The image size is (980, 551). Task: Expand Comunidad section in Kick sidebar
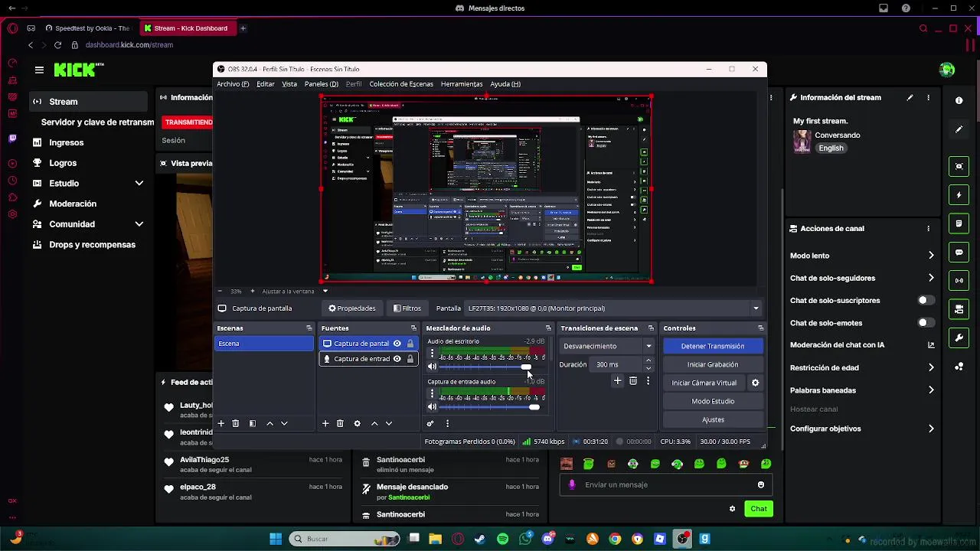coord(139,224)
